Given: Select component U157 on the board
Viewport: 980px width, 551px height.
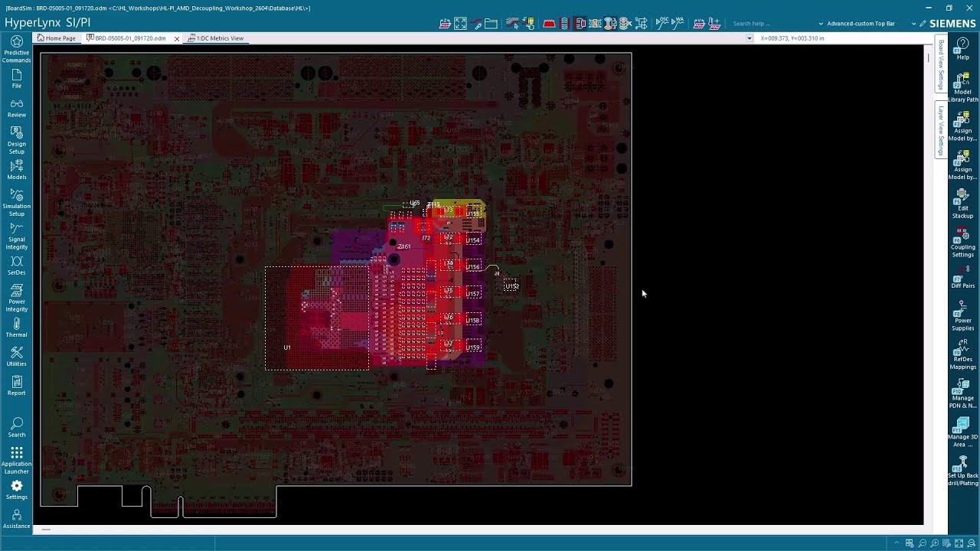Looking at the screenshot, I should tap(473, 294).
